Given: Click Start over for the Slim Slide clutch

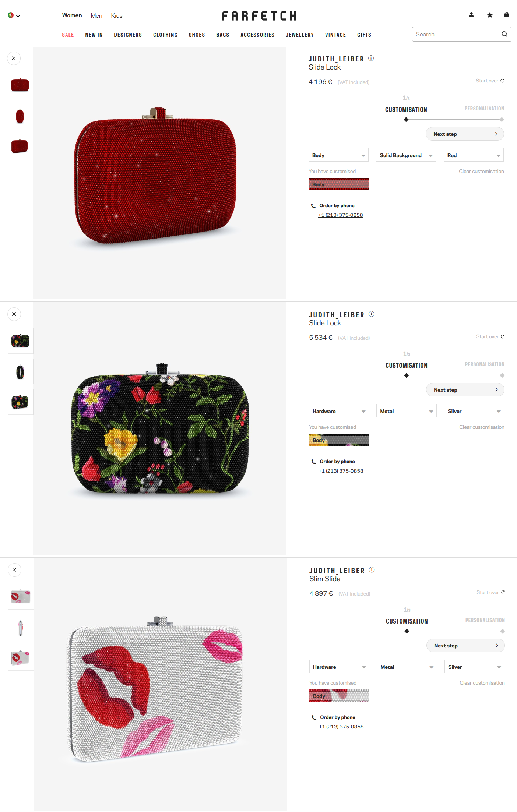Looking at the screenshot, I should 490,592.
